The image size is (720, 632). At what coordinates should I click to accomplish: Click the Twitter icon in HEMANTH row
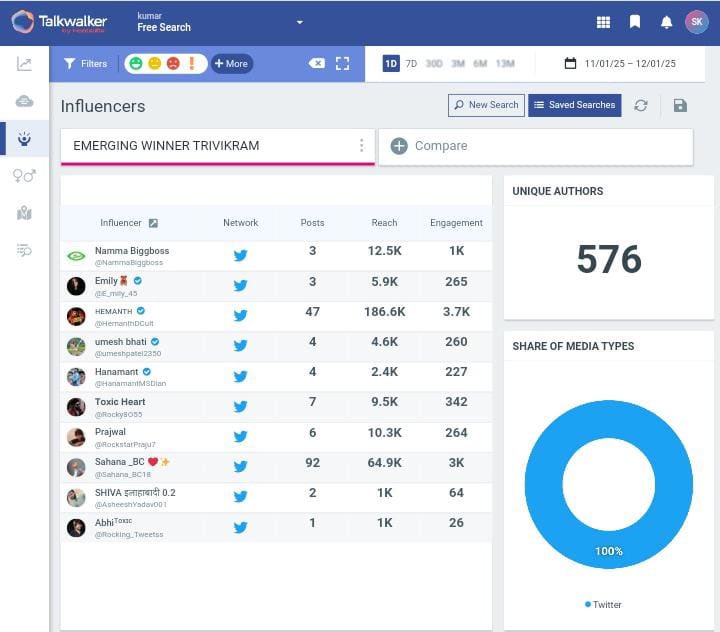pos(241,316)
